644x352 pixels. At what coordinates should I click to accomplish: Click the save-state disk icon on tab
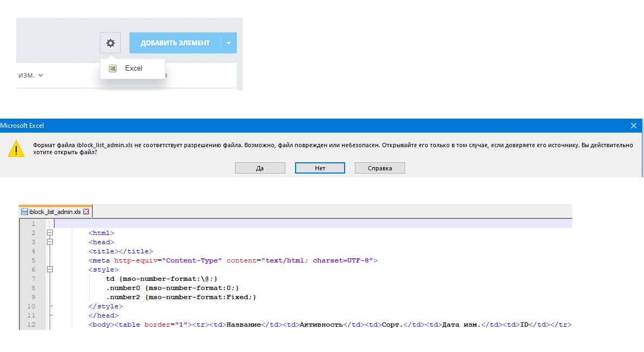point(25,212)
